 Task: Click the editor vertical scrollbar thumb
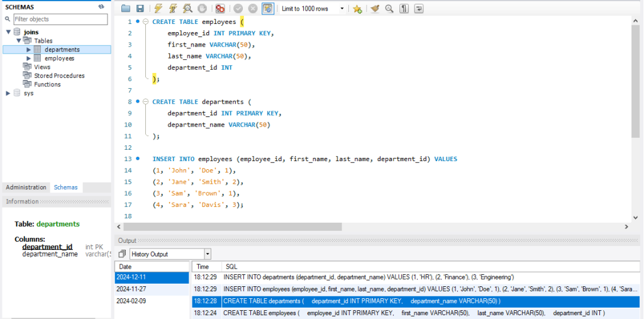coord(636,81)
